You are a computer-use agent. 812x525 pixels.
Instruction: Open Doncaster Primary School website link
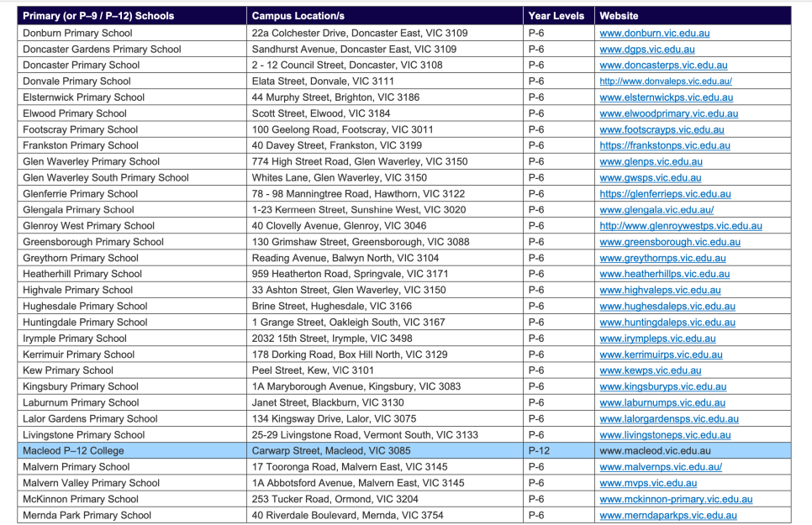coord(663,66)
